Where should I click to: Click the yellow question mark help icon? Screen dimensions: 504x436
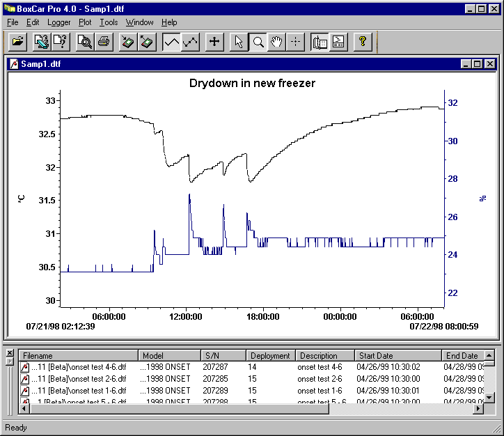click(x=362, y=42)
